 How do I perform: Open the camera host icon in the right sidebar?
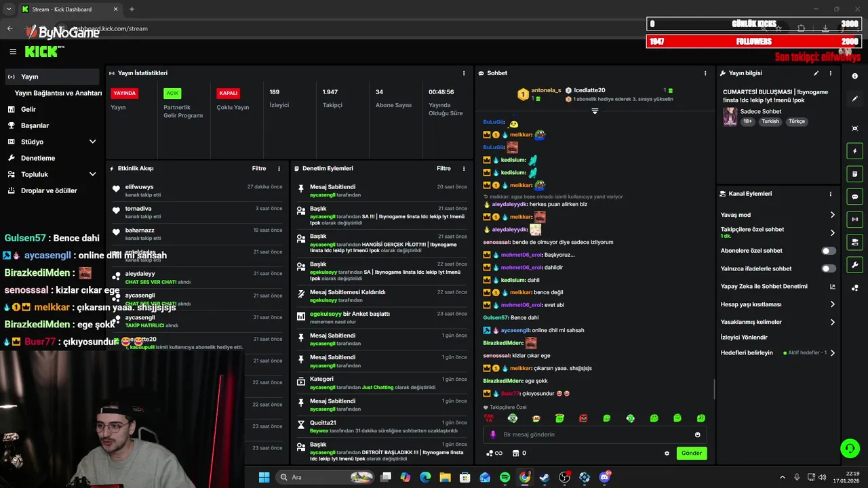tap(854, 242)
